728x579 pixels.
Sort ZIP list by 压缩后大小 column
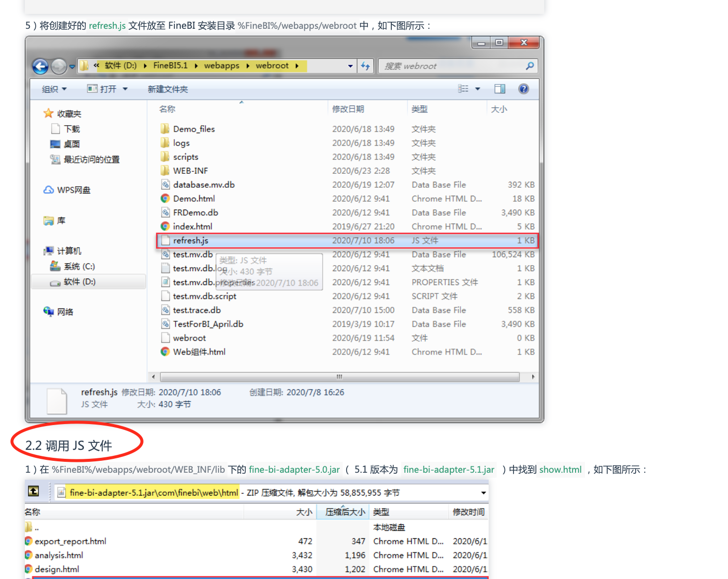[345, 512]
